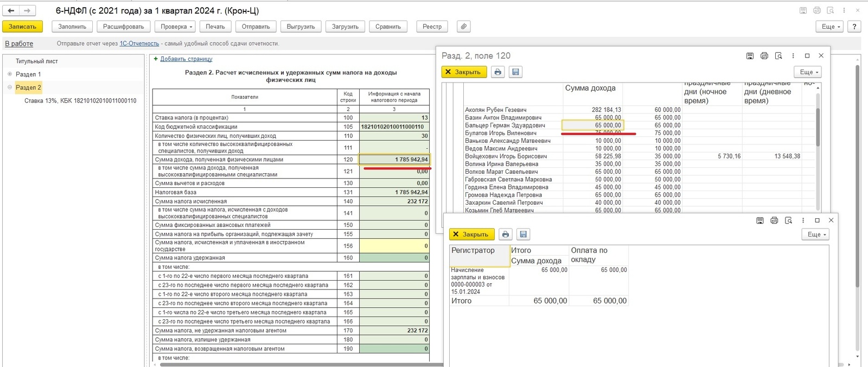Viewport: 868px width, 367px height.
Task: Click printer icon in lower detail window toolbar
Action: coord(506,235)
